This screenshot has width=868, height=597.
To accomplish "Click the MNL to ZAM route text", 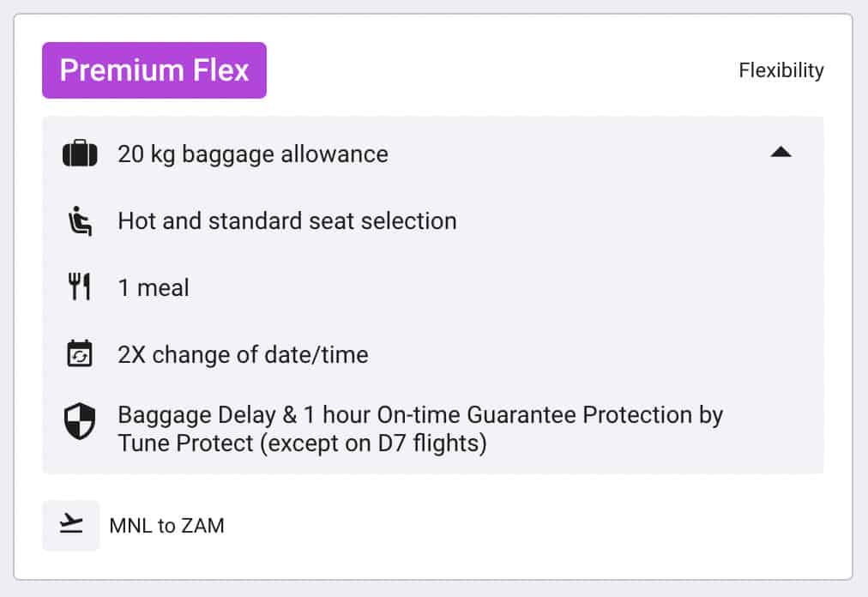I will click(x=167, y=526).
